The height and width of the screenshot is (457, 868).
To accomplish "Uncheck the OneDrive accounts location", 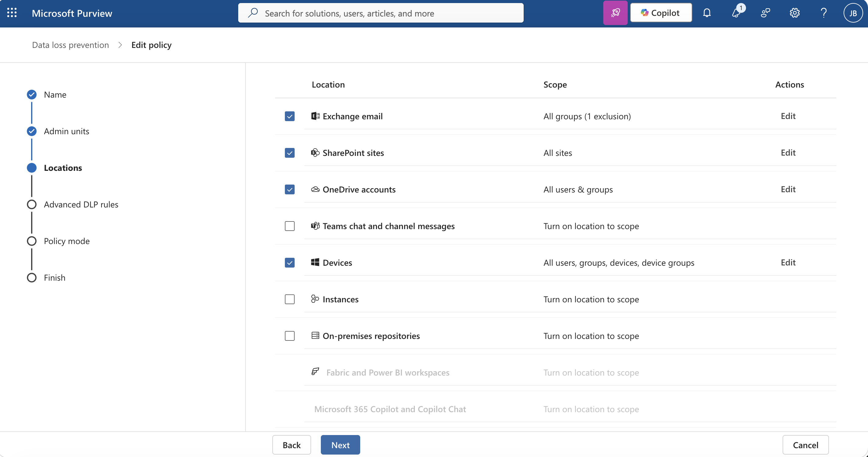I will (289, 189).
